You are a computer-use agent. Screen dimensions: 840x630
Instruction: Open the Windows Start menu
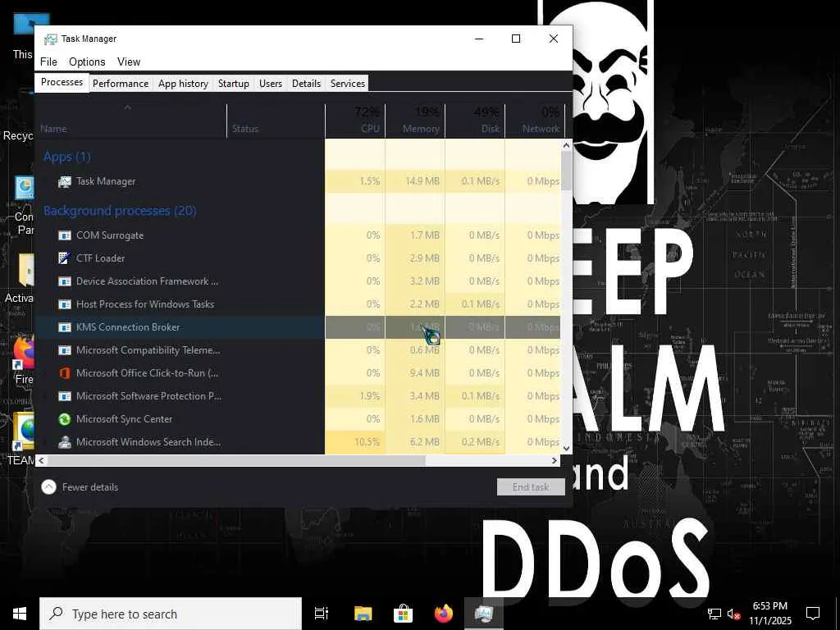pyautogui.click(x=20, y=614)
